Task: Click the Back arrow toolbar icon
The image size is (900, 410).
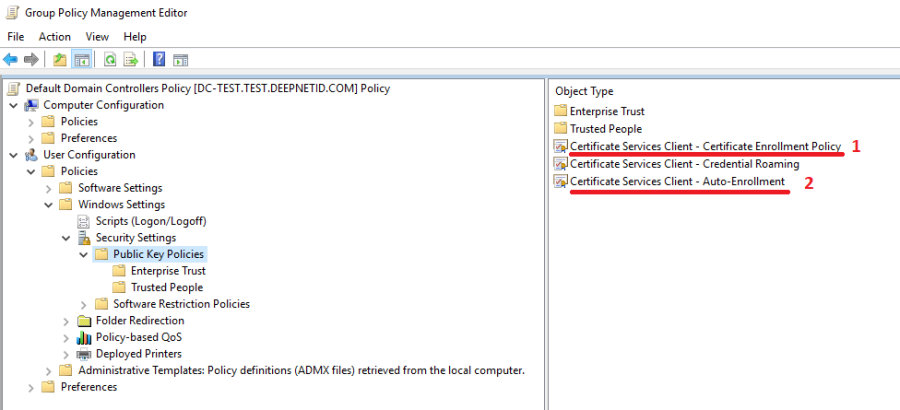Action: 11,59
